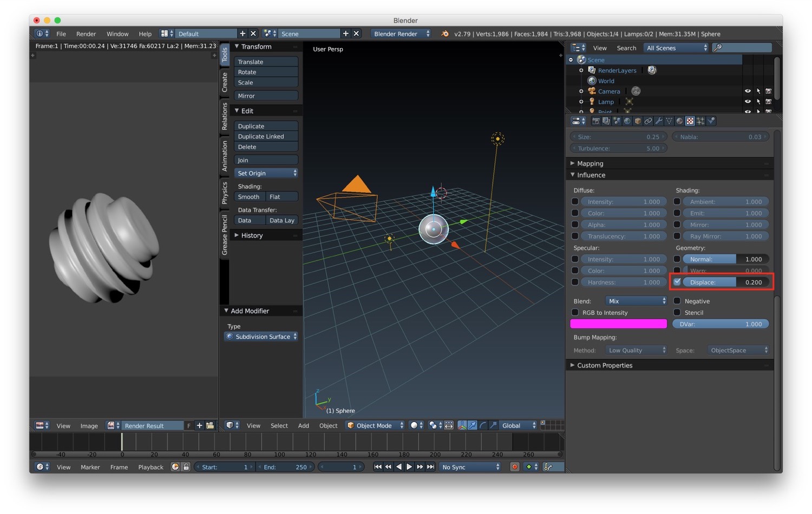This screenshot has width=812, height=514.
Task: Jump to the first frame
Action: [378, 467]
